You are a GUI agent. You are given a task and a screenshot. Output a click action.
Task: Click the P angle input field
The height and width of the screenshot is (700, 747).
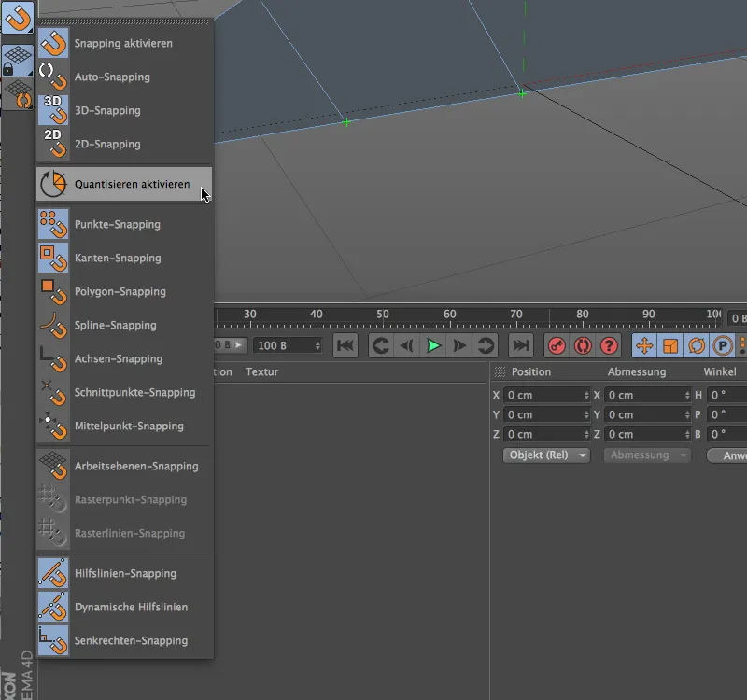point(727,414)
